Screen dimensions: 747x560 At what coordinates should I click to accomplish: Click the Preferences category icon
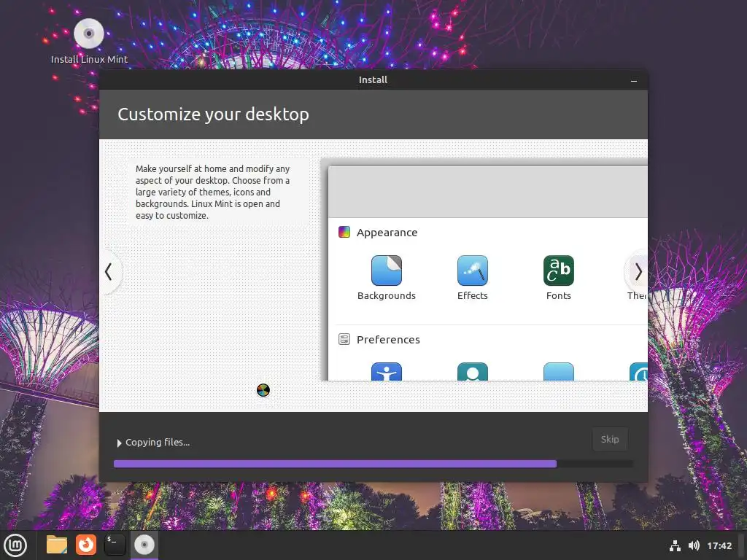(x=344, y=339)
